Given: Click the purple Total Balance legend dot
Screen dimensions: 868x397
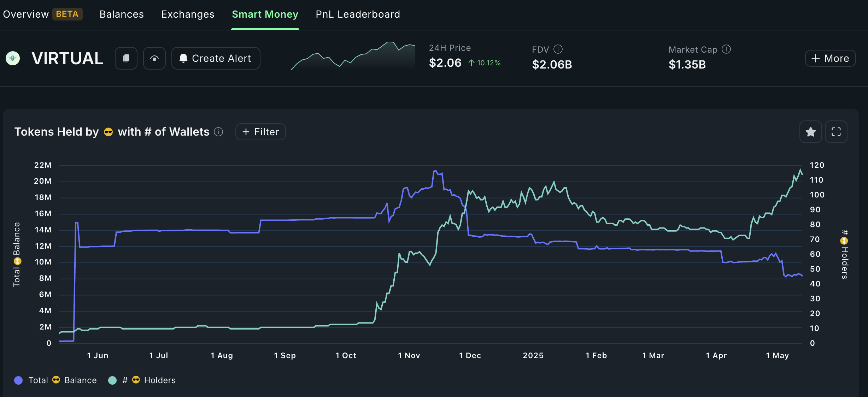Looking at the screenshot, I should [18, 380].
